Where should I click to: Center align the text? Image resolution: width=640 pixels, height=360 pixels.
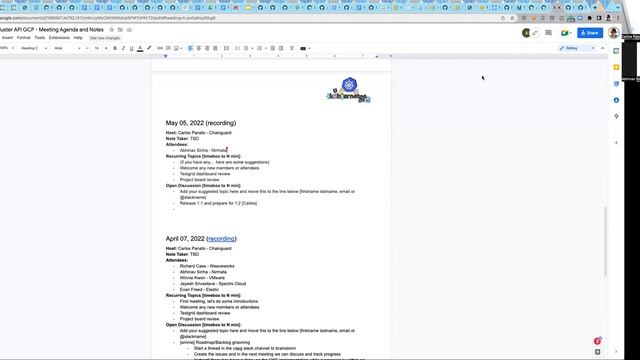point(199,48)
